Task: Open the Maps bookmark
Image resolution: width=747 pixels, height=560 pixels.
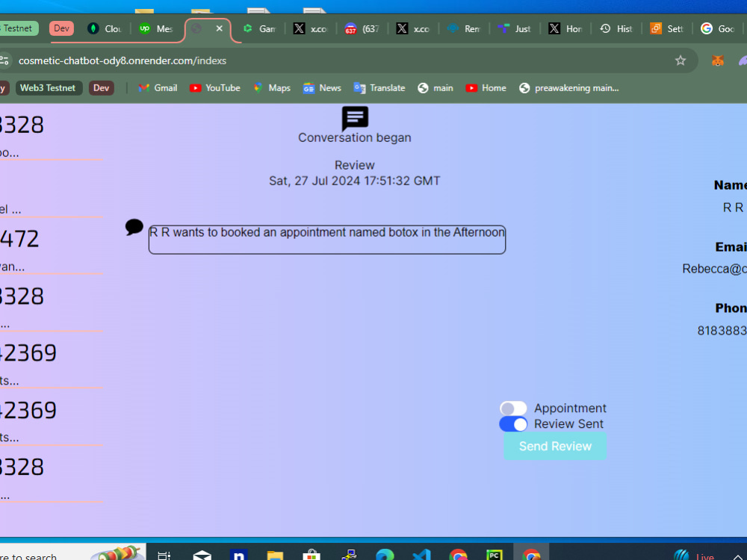Action: 272,87
